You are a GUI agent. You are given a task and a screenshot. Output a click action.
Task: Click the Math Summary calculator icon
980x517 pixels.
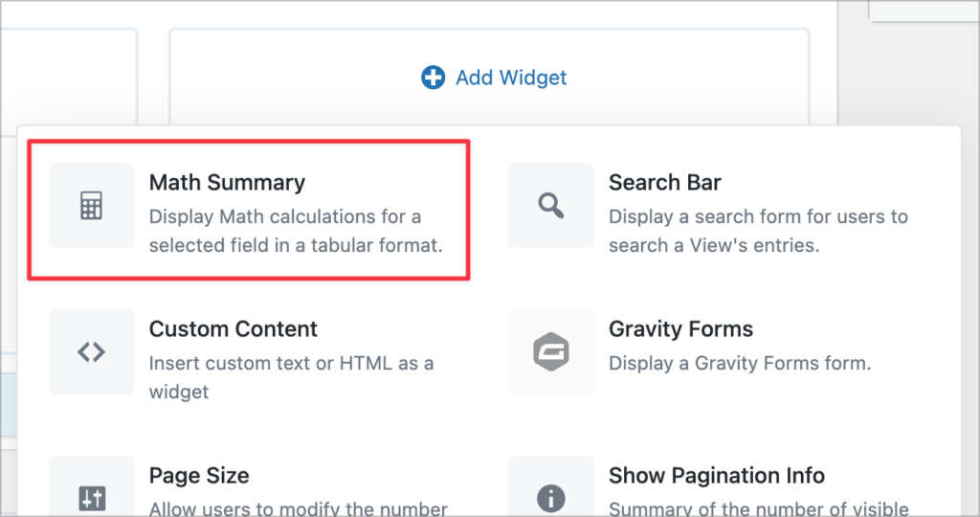pyautogui.click(x=91, y=206)
